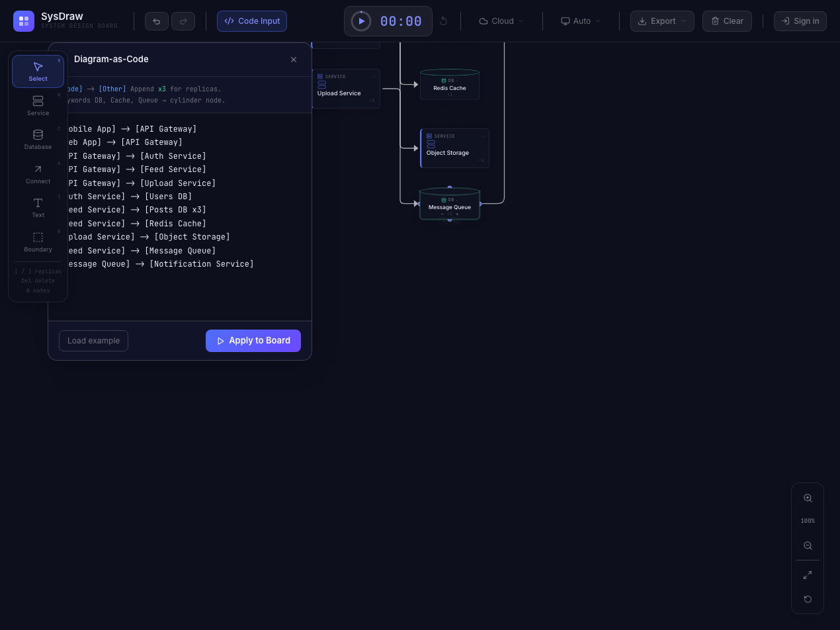Click the undo arrow button
The width and height of the screenshot is (840, 630).
[157, 21]
